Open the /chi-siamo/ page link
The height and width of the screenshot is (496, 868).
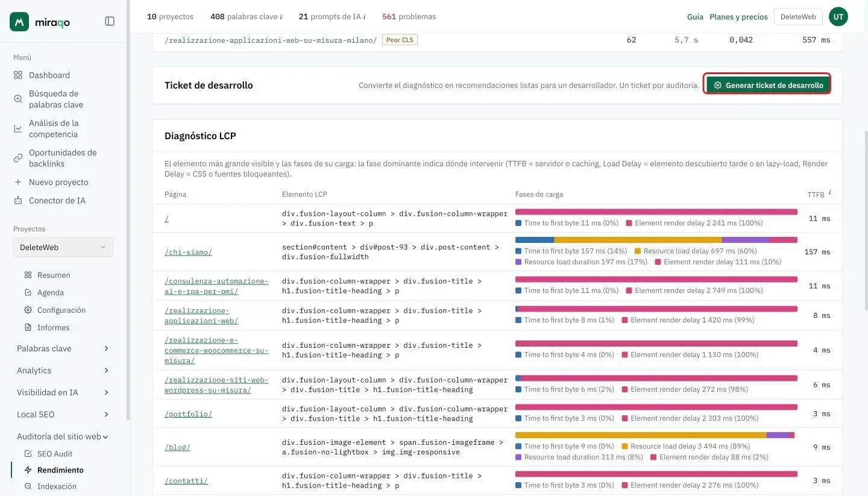[188, 252]
